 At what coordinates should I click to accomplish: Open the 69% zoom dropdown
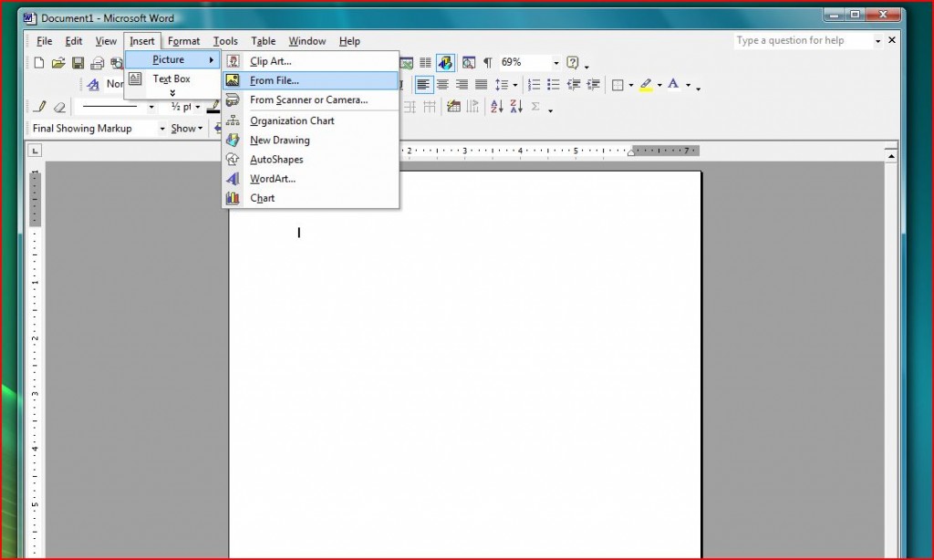click(x=555, y=63)
